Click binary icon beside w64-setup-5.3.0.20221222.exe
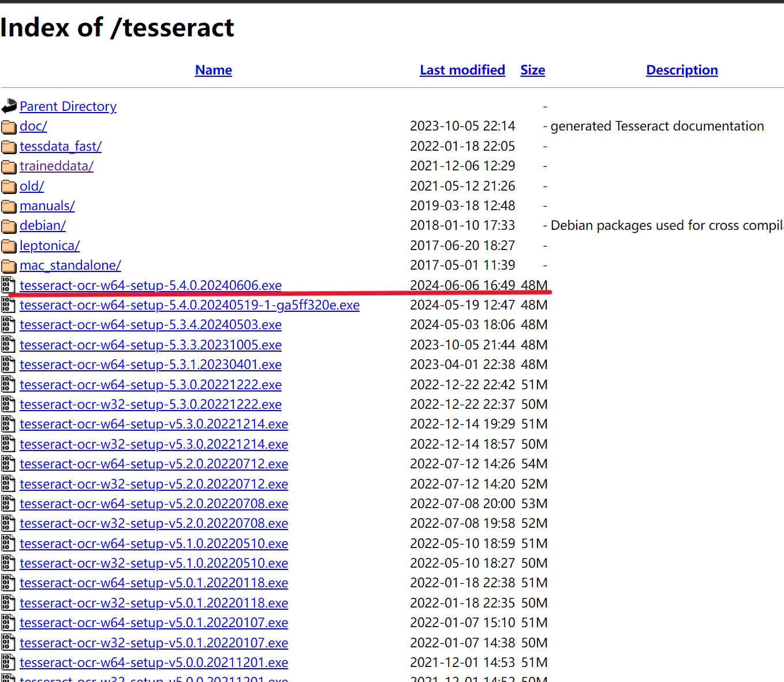This screenshot has height=682, width=784. (8, 385)
